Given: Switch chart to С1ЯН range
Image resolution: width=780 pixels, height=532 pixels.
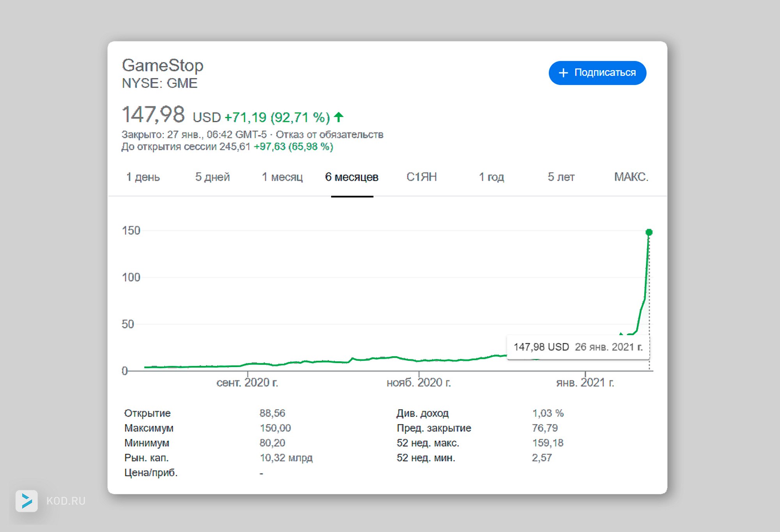Looking at the screenshot, I should (422, 177).
